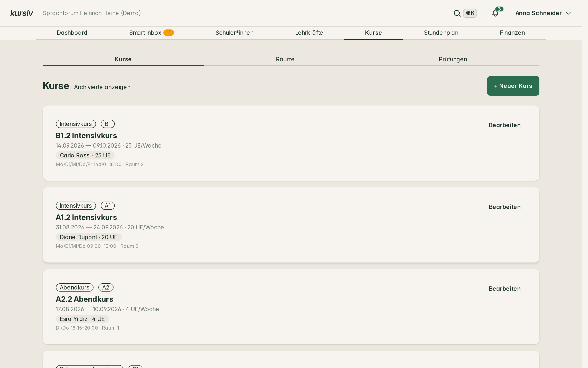The width and height of the screenshot is (588, 368).
Task: Go to the Dashboard tab
Action: (x=72, y=33)
